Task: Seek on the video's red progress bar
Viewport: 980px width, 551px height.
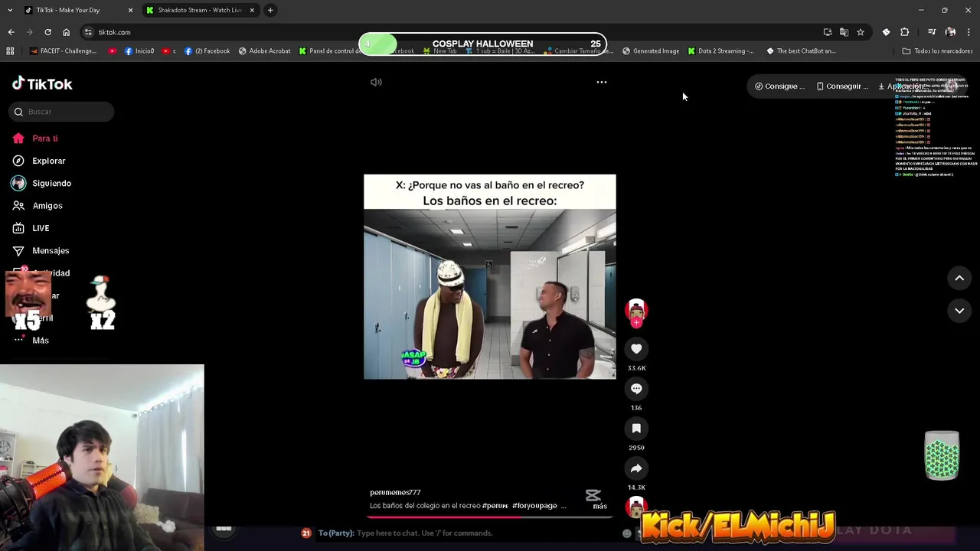Action: coord(489,517)
